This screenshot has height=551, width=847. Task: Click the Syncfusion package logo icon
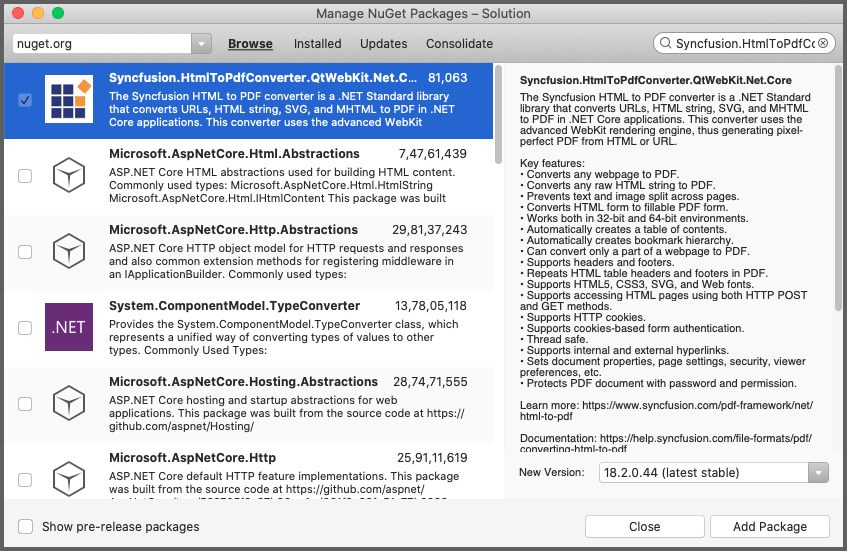tap(69, 99)
